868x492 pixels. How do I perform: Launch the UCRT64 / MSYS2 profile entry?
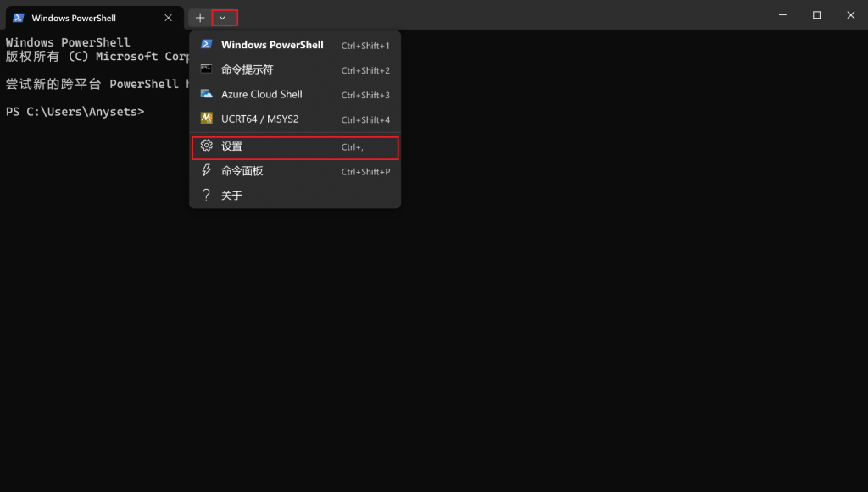tap(259, 119)
